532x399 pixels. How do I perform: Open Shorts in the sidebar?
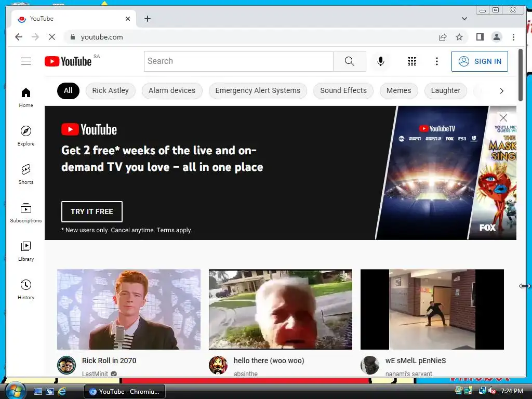pyautogui.click(x=26, y=175)
